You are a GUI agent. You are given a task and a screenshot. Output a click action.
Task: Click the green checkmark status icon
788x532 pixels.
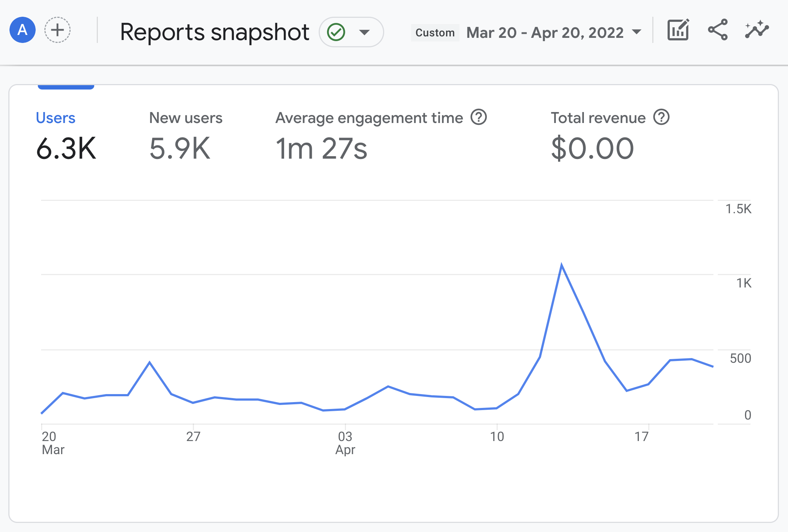coord(336,32)
